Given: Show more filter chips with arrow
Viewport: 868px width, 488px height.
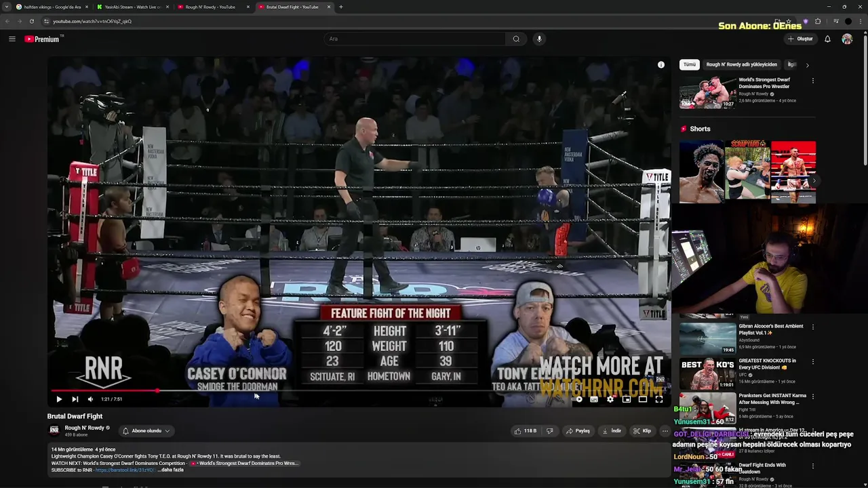Looking at the screenshot, I should (x=807, y=65).
